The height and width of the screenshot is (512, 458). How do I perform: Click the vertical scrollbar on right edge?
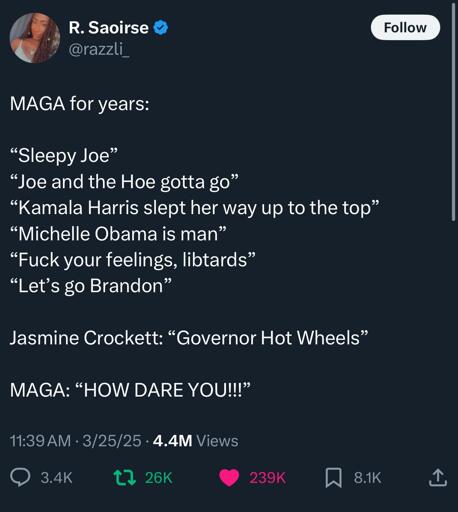[453, 112]
